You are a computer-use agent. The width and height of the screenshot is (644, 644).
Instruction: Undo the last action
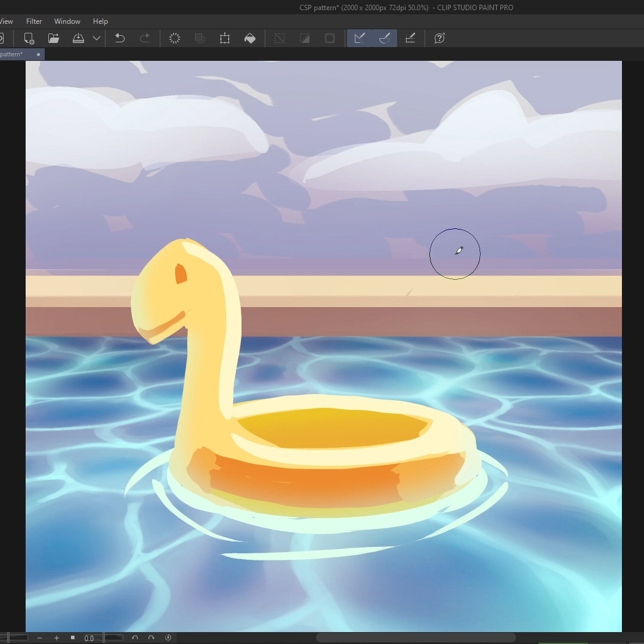pyautogui.click(x=119, y=38)
